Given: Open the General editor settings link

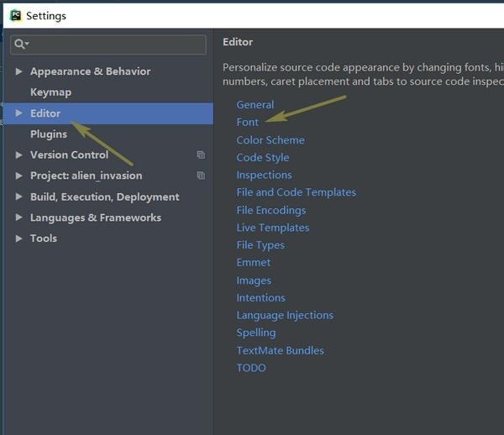Looking at the screenshot, I should click(255, 105).
